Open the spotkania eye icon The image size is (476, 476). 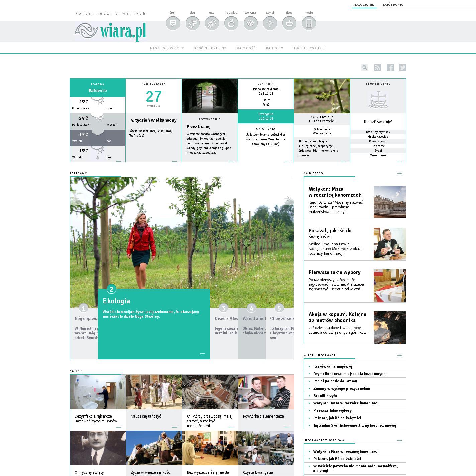[251, 23]
